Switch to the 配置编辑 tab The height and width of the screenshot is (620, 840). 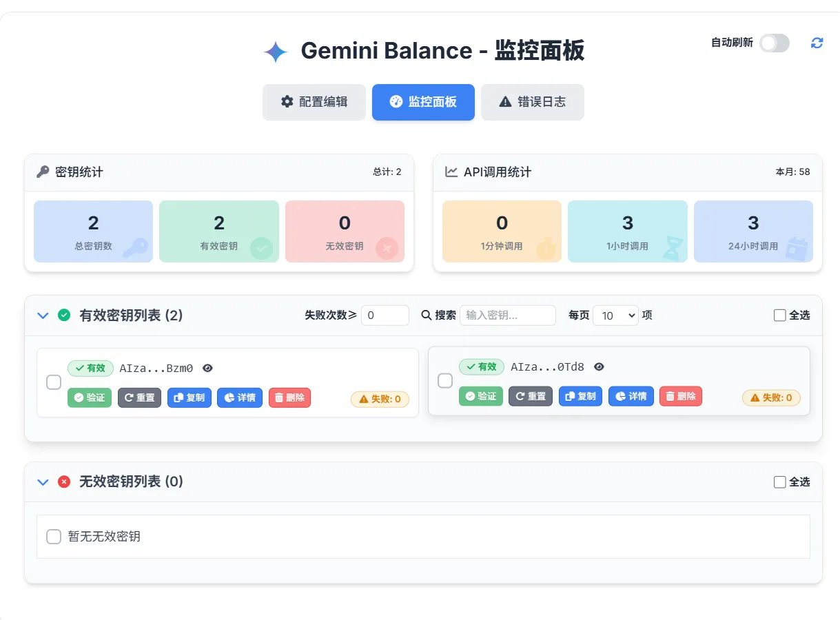coord(314,101)
